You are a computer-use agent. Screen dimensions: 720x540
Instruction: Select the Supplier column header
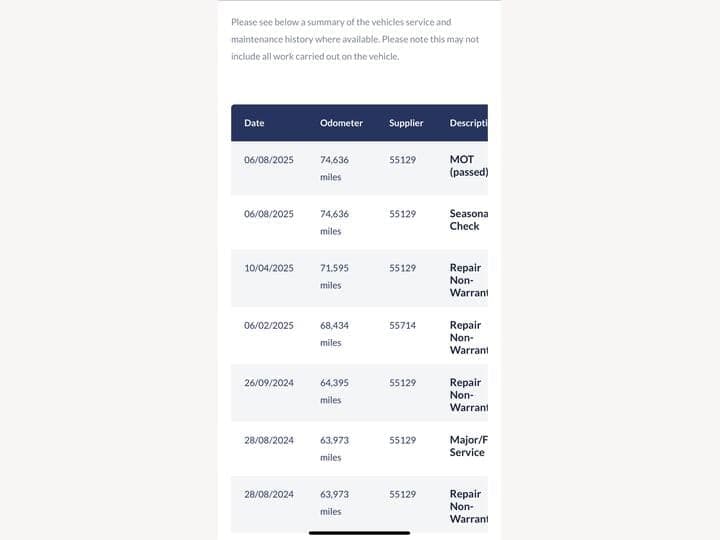[406, 123]
